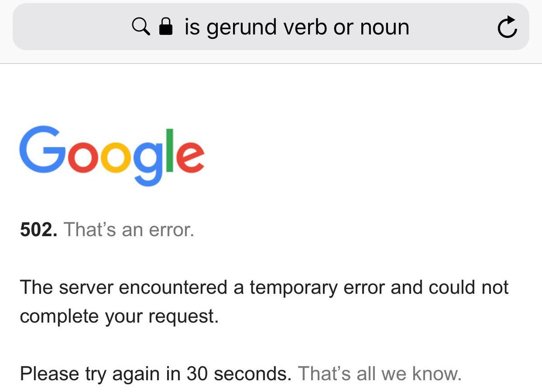
Task: Click the green l in Google logo
Action: [x=169, y=151]
